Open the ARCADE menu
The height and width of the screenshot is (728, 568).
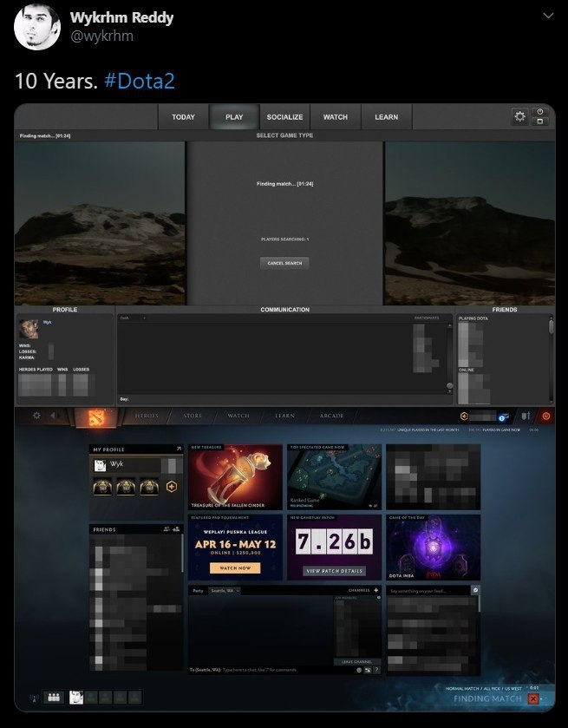click(331, 416)
